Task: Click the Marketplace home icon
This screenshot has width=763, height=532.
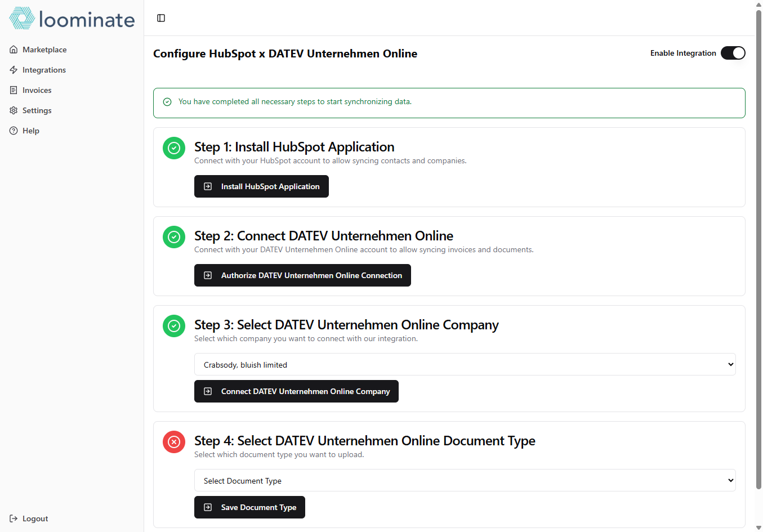Action: click(14, 50)
